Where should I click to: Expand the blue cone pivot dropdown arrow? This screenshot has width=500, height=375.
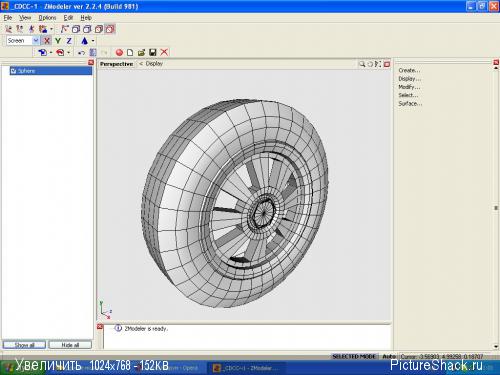pos(93,41)
